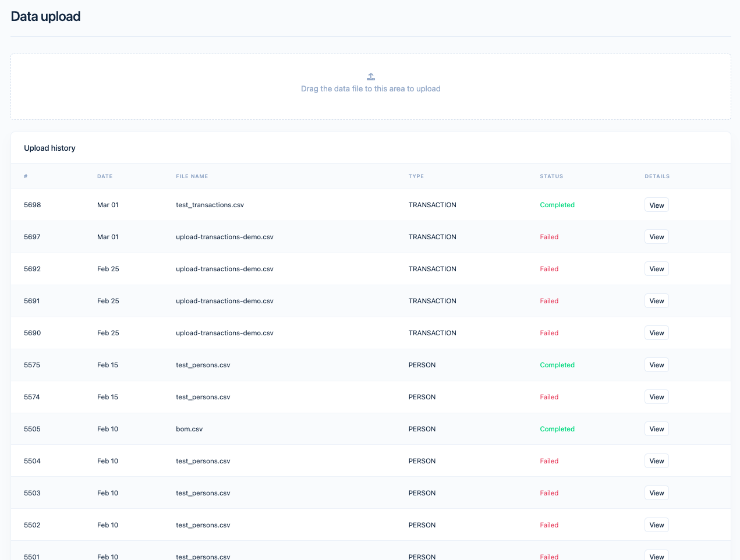This screenshot has height=560, width=740.
Task: Click the File Name column header
Action: pyautogui.click(x=192, y=176)
